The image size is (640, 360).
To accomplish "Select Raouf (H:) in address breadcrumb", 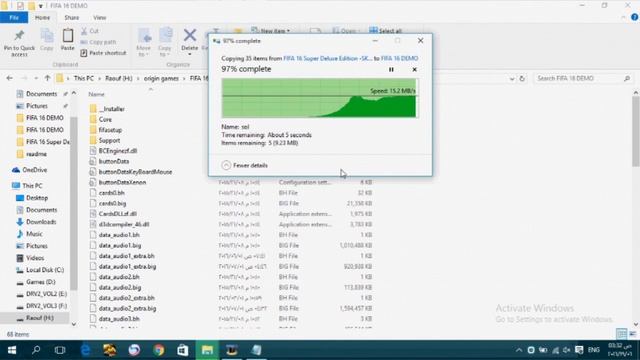I will (119, 78).
